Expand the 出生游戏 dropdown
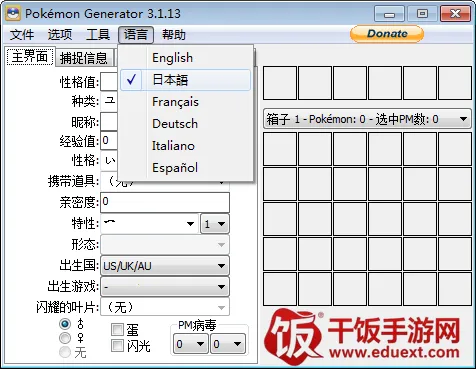Screen dimensions: 476x369 pyautogui.click(x=165, y=287)
